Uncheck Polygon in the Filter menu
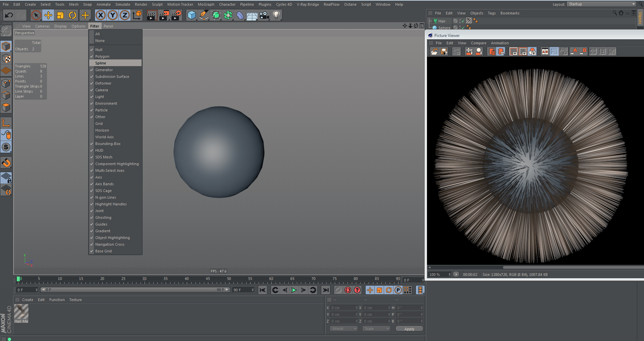This screenshot has width=644, height=341. click(x=102, y=56)
